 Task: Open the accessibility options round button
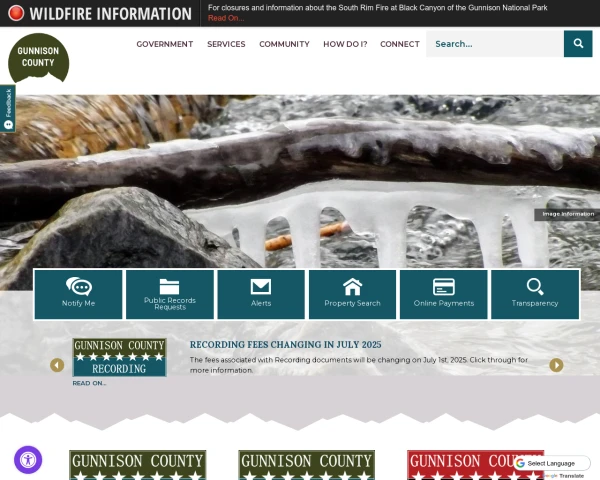coord(28,459)
